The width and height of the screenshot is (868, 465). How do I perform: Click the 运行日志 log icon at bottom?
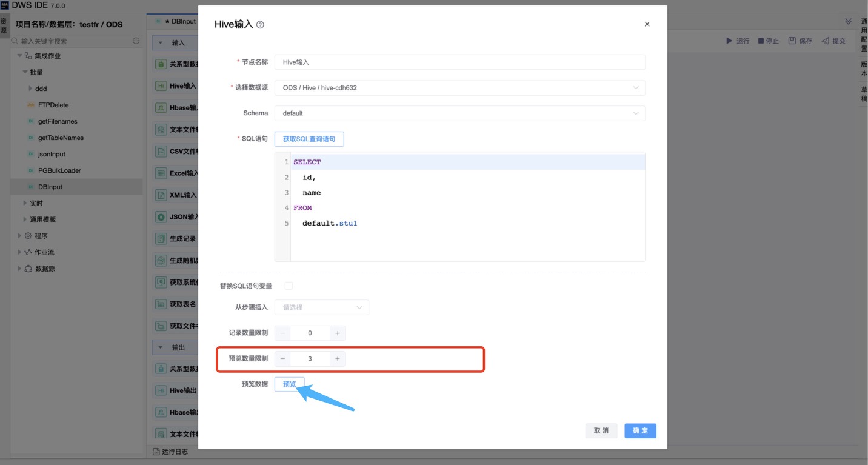[156, 452]
